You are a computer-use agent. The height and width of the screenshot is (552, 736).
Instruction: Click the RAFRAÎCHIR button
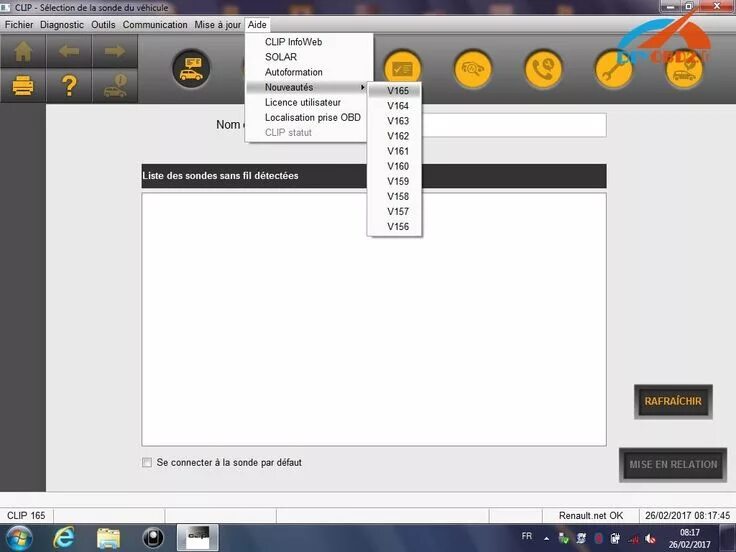[x=673, y=401]
